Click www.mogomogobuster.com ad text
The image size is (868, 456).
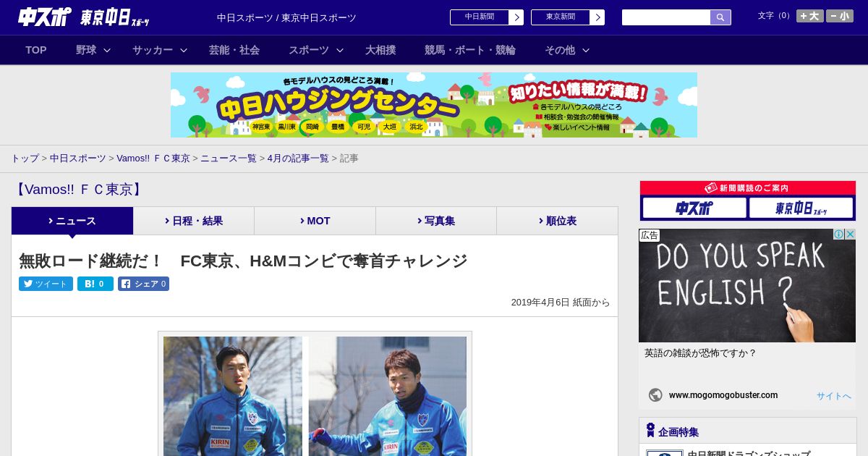[723, 395]
